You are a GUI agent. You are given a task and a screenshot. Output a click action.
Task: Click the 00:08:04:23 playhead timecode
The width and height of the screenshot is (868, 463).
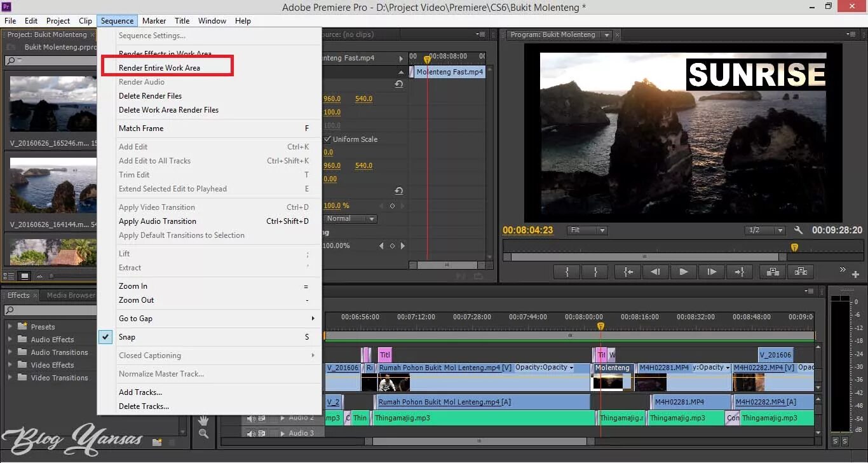pos(528,230)
